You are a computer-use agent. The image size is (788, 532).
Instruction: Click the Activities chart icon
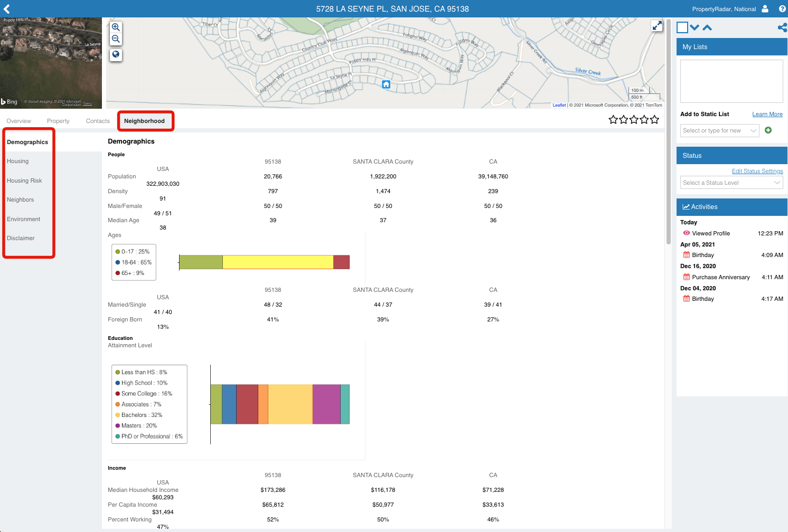[x=686, y=207]
